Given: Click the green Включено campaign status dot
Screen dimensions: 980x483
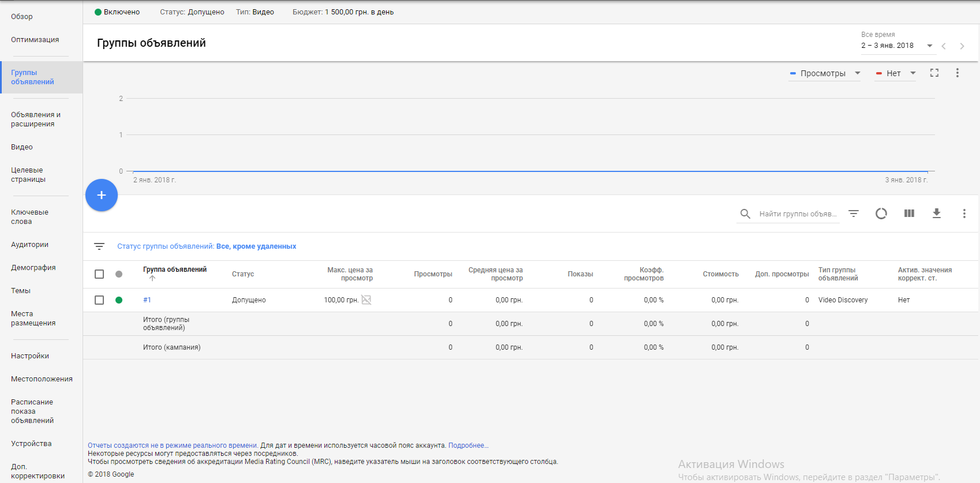Looking at the screenshot, I should click(98, 12).
